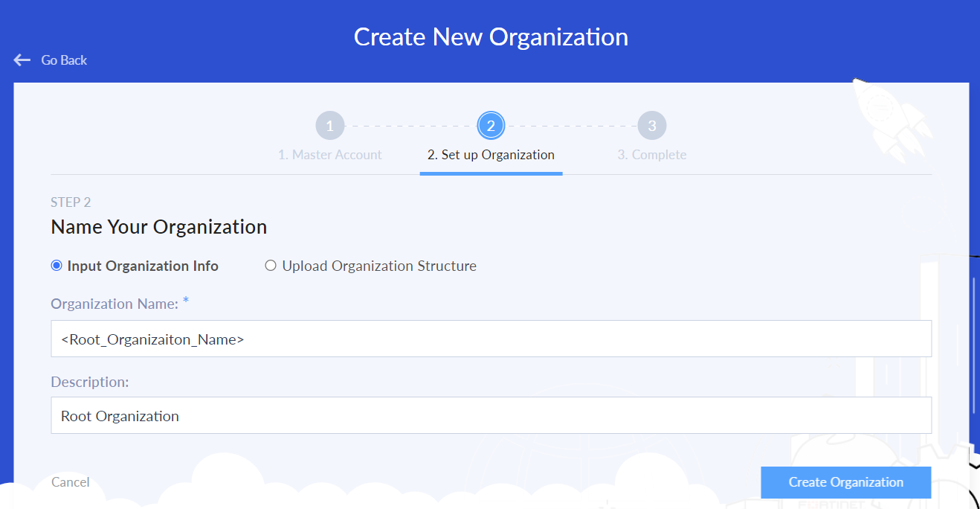Cancel the organization setup
The image size is (980, 509).
click(71, 482)
